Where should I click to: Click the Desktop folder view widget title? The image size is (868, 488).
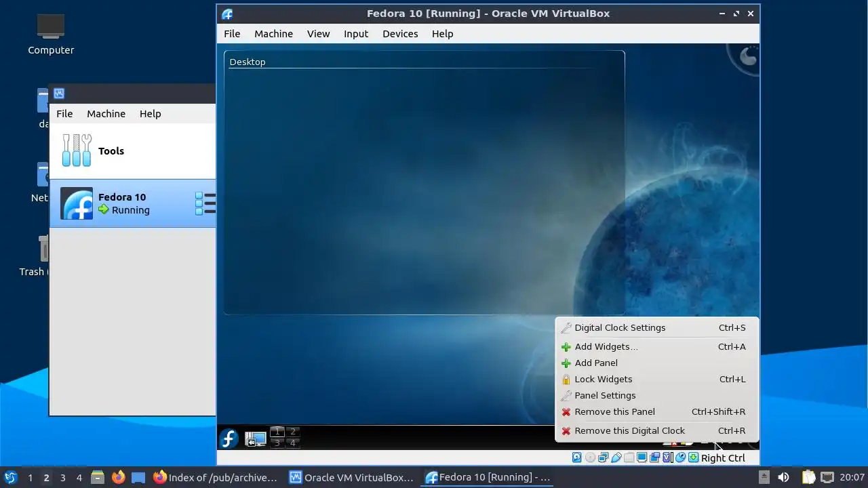(x=248, y=62)
